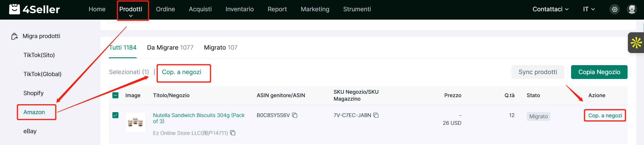This screenshot has width=644, height=145.
Task: Open the Nutella Sandwich Biscuits product link
Action: (x=199, y=118)
